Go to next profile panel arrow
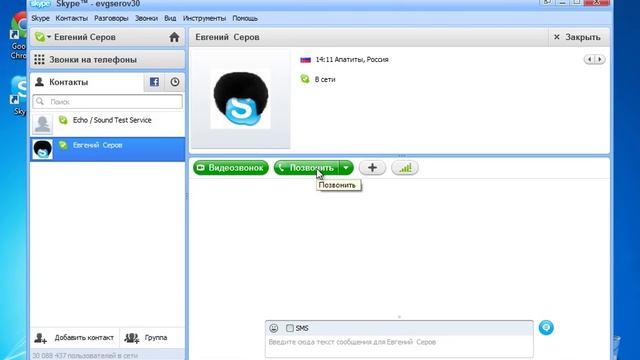The image size is (640, 360). tap(600, 59)
